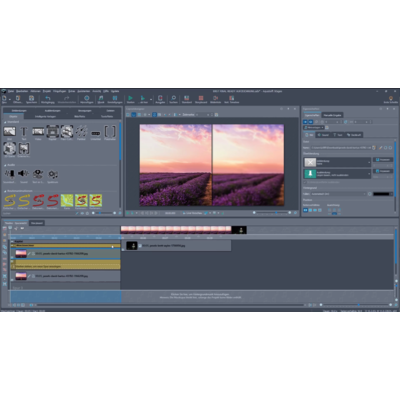Pick the first yellow route animation path icon
Screen dimensions: 400x400
pos(10,201)
